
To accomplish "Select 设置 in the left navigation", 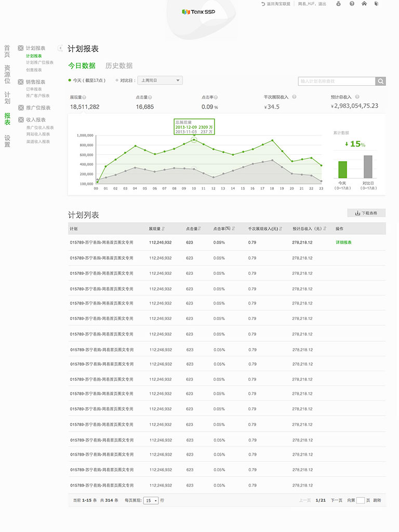I will pyautogui.click(x=7, y=141).
